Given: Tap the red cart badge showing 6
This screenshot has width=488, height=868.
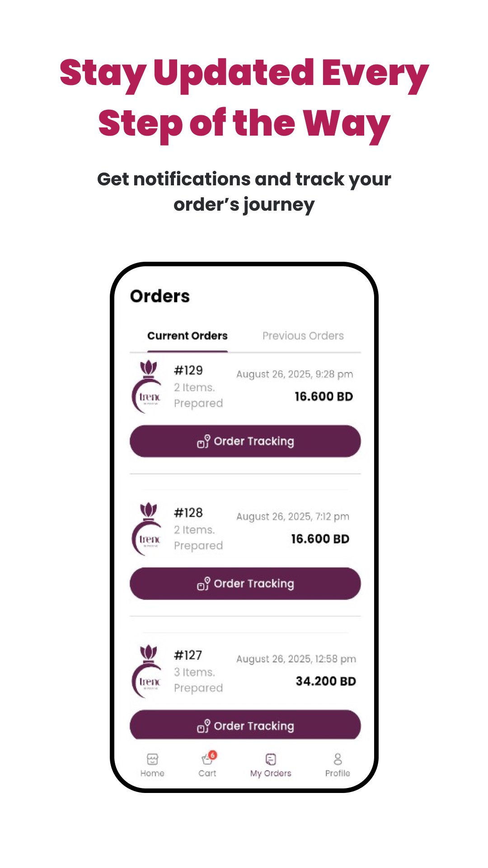Looking at the screenshot, I should (213, 755).
